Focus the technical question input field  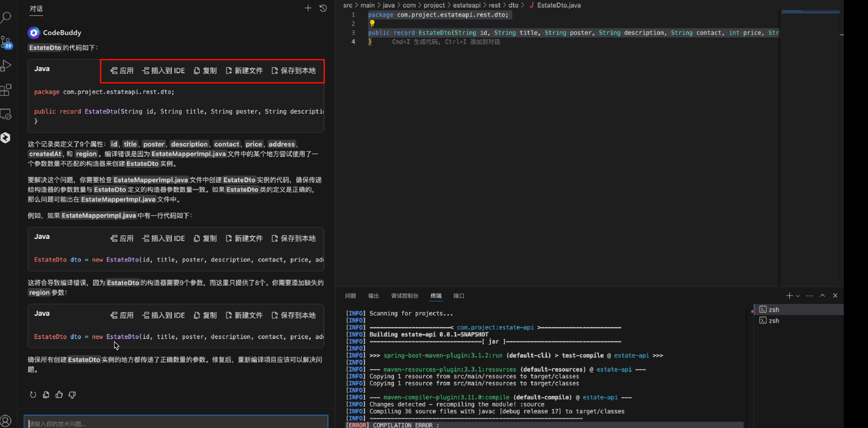175,423
